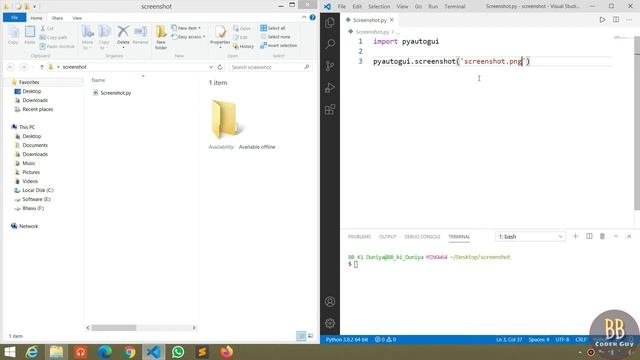Screen dimensions: 640x360
Task: Open VS Code Selection menu
Action: coord(379,7)
